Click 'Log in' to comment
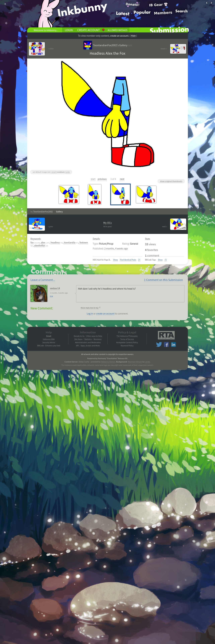The image size is (215, 644). [x=90, y=313]
